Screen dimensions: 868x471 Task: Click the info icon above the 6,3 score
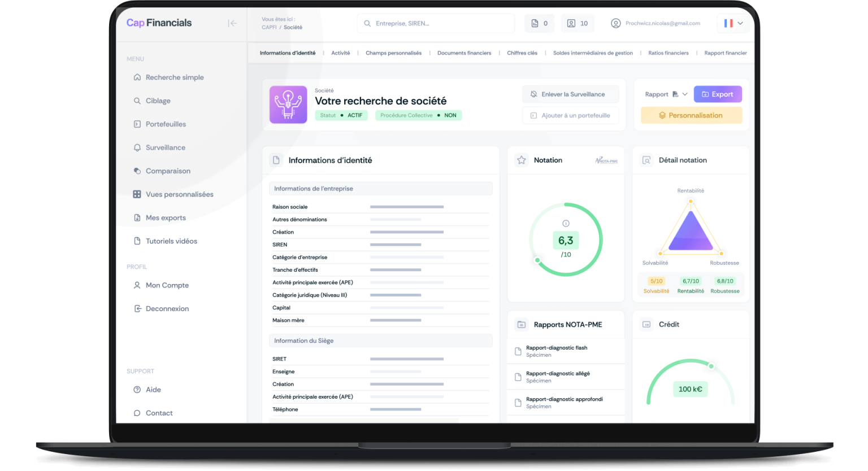[x=566, y=223]
